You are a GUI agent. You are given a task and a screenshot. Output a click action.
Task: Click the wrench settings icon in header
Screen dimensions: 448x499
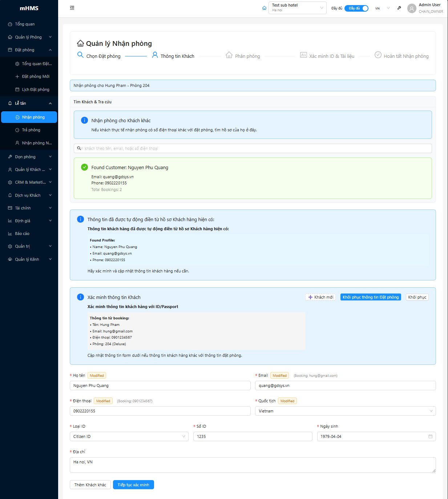(x=399, y=8)
